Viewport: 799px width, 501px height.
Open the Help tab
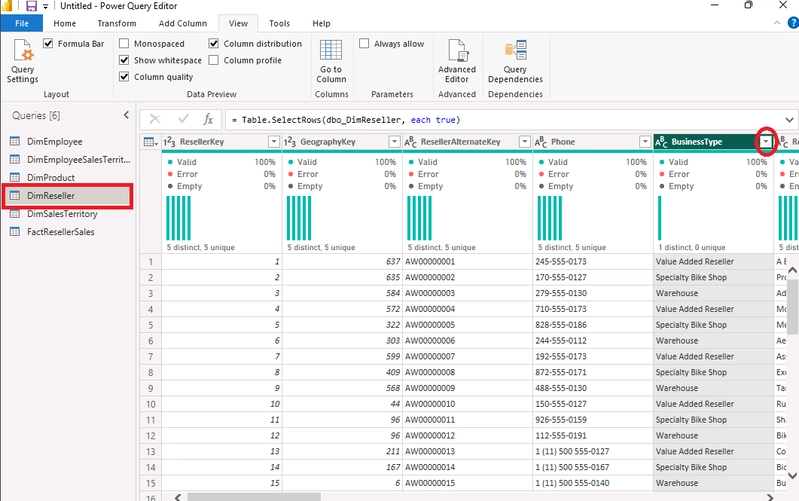321,23
